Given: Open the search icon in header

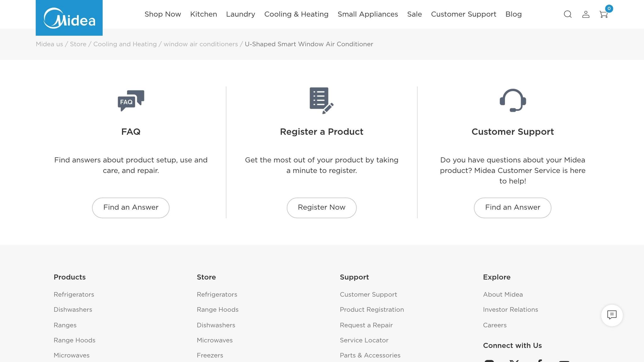Looking at the screenshot, I should [x=568, y=14].
